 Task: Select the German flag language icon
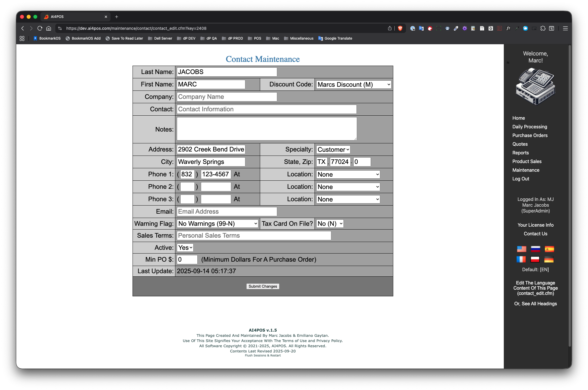[549, 259]
